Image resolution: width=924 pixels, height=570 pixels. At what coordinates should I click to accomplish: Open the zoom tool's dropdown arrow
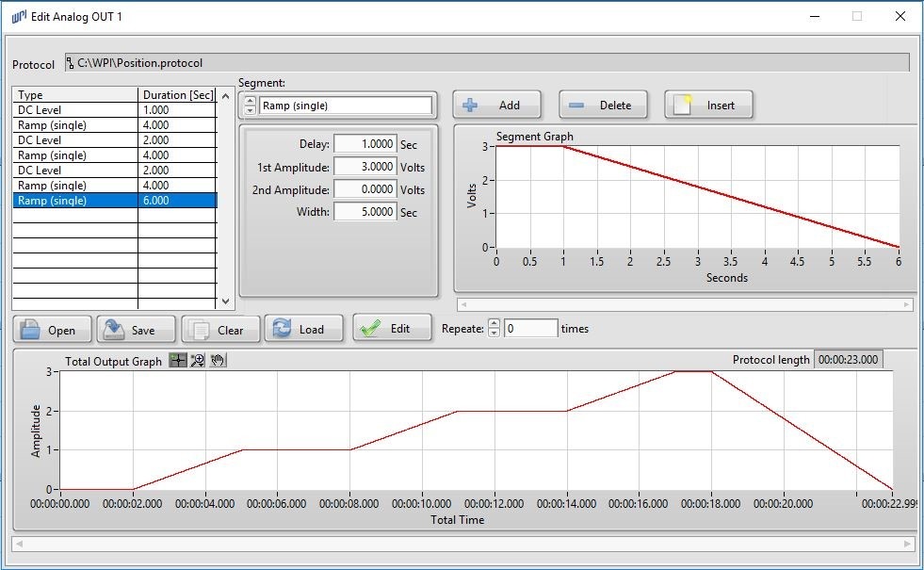201,365
